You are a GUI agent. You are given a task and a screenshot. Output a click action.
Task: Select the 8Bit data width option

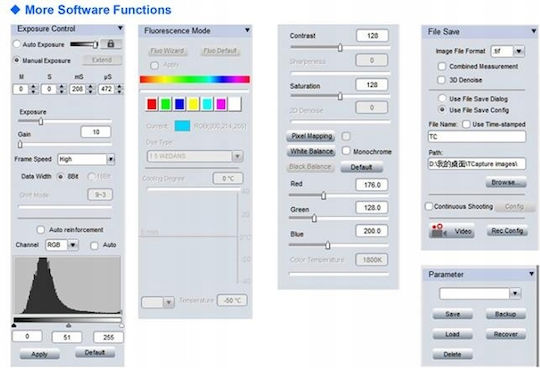click(x=60, y=177)
